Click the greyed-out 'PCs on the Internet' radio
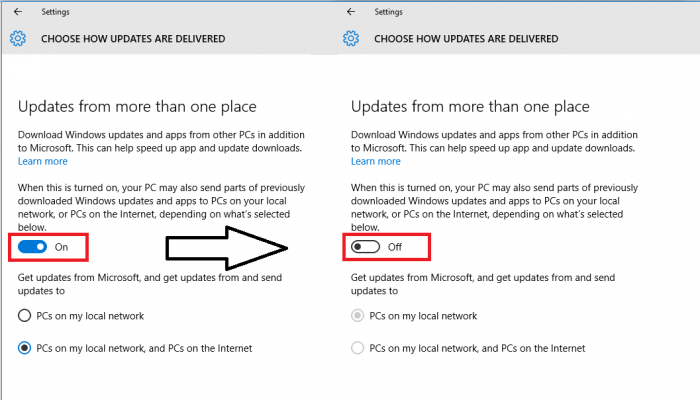 tap(359, 348)
